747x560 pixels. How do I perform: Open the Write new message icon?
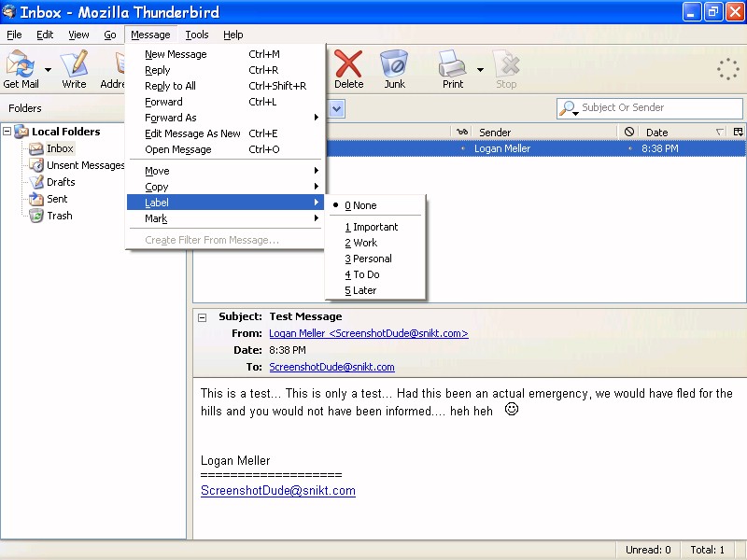[x=75, y=63]
